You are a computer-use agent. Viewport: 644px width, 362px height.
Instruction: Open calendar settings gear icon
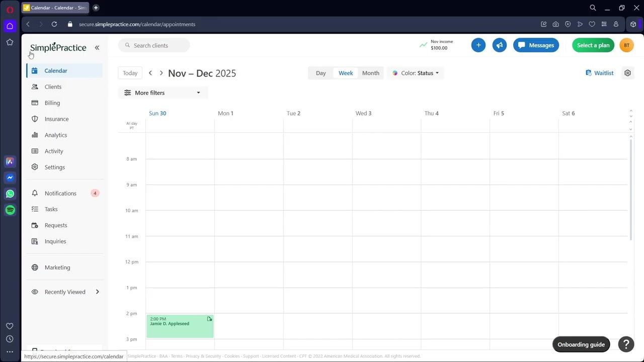point(627,73)
